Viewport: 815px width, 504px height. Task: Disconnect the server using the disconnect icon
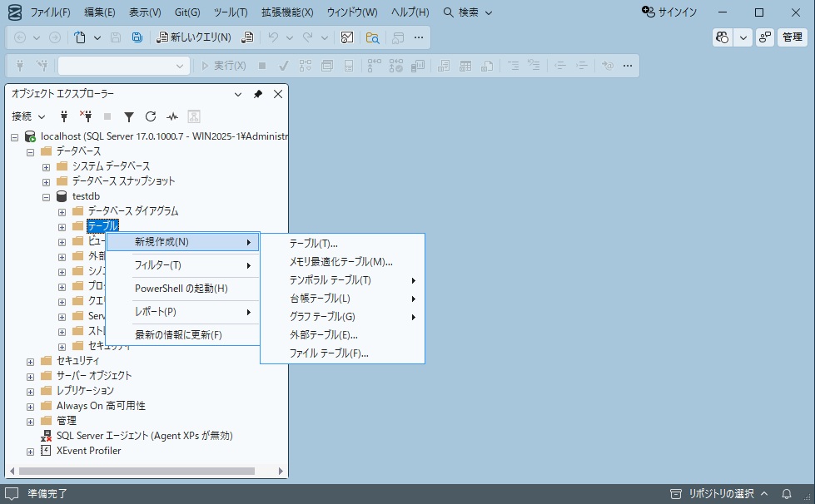[x=85, y=116]
